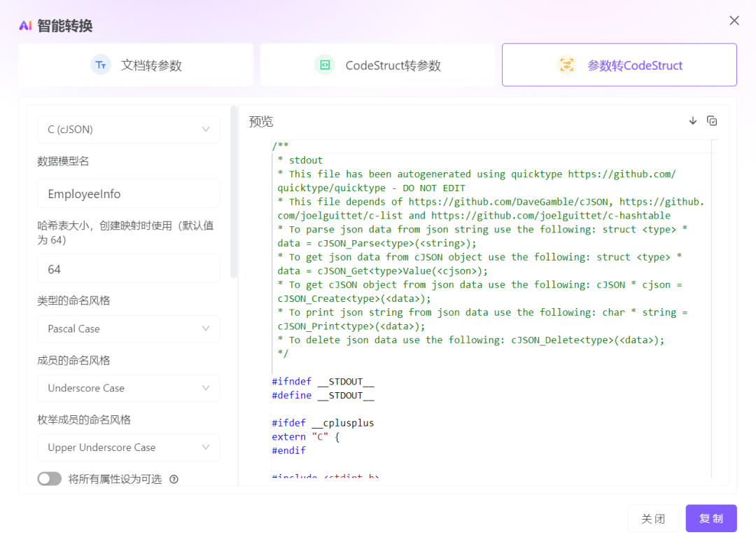The width and height of the screenshot is (756, 542).
Task: Click the 关闭 button
Action: tap(653, 518)
